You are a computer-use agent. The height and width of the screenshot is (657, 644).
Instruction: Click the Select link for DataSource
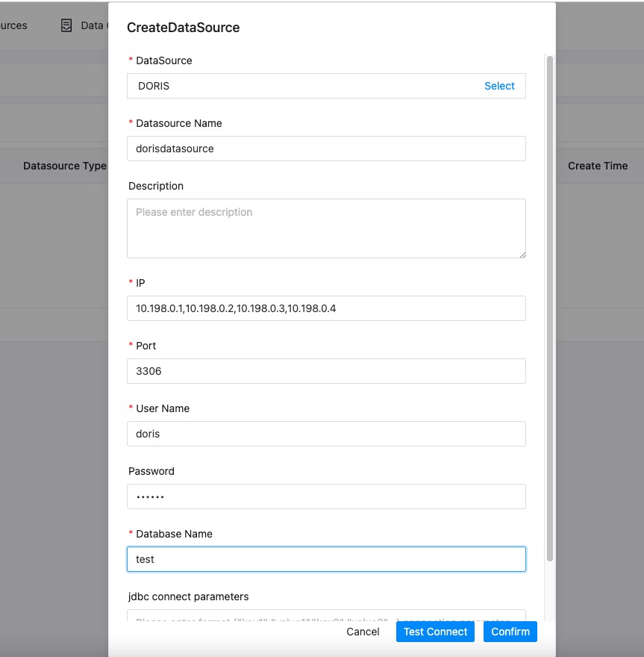[x=499, y=86]
